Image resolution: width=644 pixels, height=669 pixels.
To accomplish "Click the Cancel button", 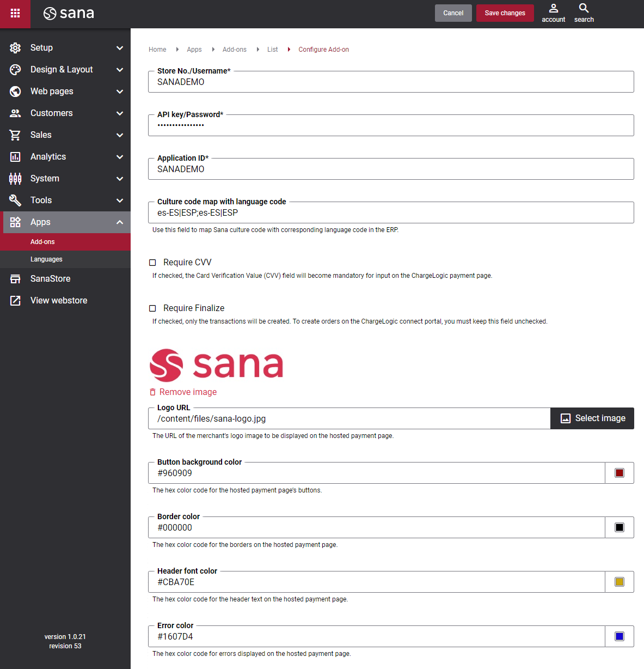I will pyautogui.click(x=453, y=13).
